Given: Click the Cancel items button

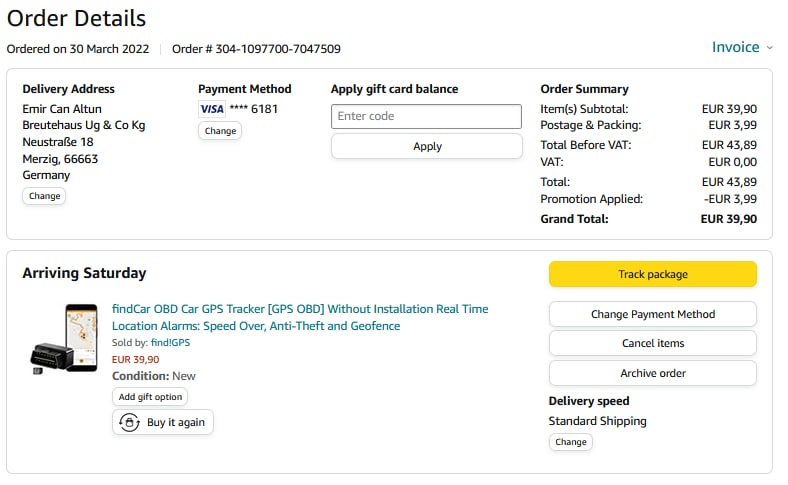Looking at the screenshot, I should [652, 343].
